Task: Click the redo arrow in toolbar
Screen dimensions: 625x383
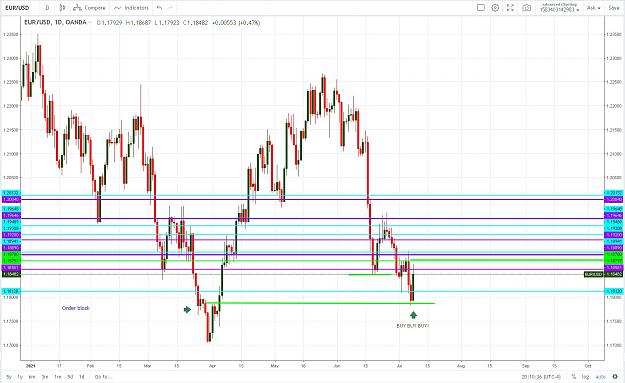Action: pos(170,8)
